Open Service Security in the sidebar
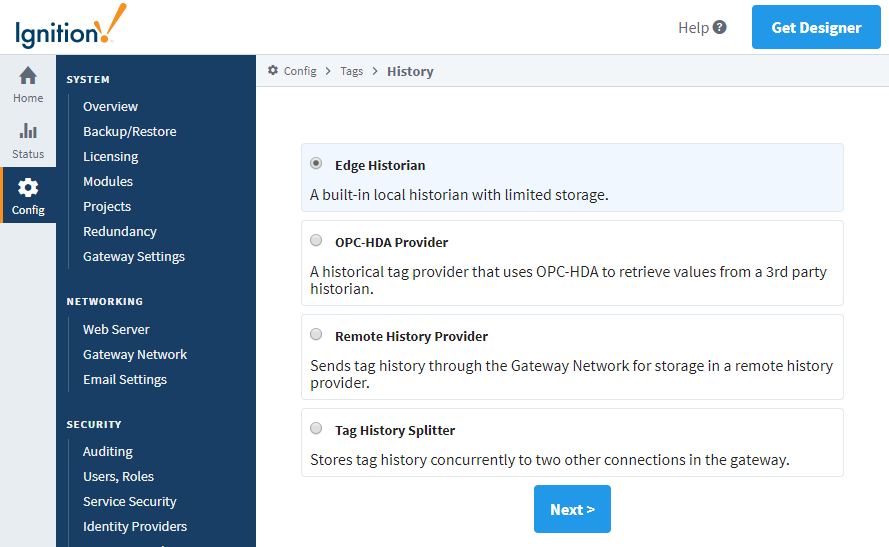This screenshot has width=889, height=547. (130, 501)
